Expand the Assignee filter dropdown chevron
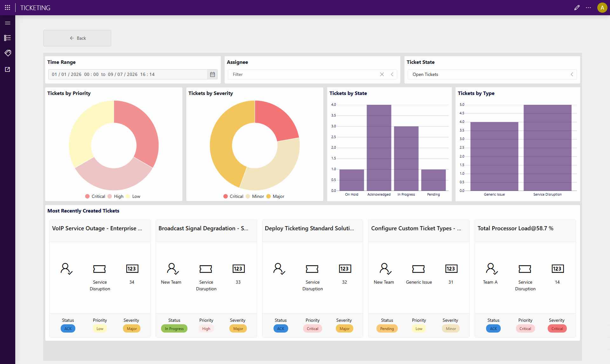Viewport: 610px width, 364px height. (x=392, y=74)
